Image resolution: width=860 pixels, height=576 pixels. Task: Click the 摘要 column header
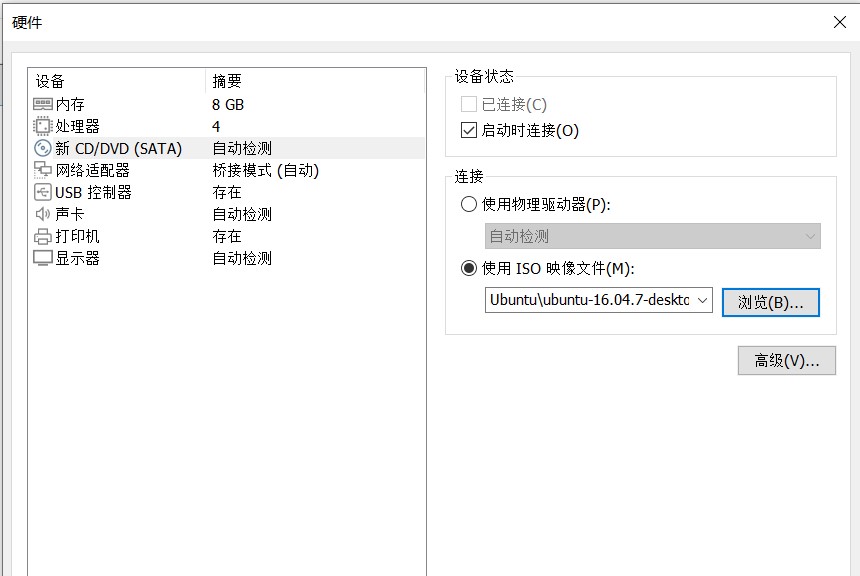click(227, 81)
